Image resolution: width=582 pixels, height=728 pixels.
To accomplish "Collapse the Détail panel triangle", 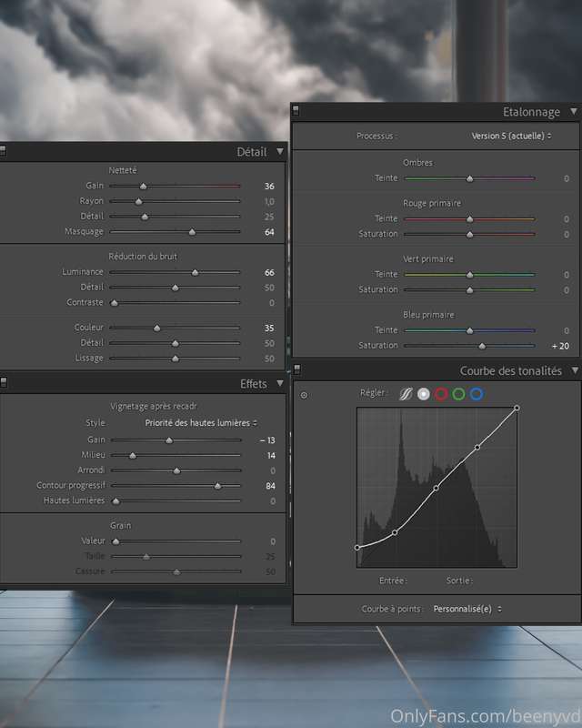I will [280, 151].
